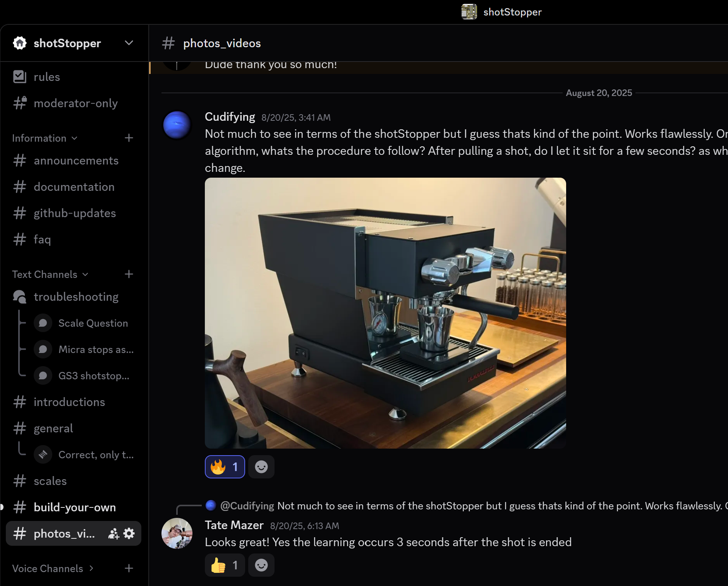Screen dimensions: 728x586
Task: Open the announcements channel
Action: click(x=76, y=160)
